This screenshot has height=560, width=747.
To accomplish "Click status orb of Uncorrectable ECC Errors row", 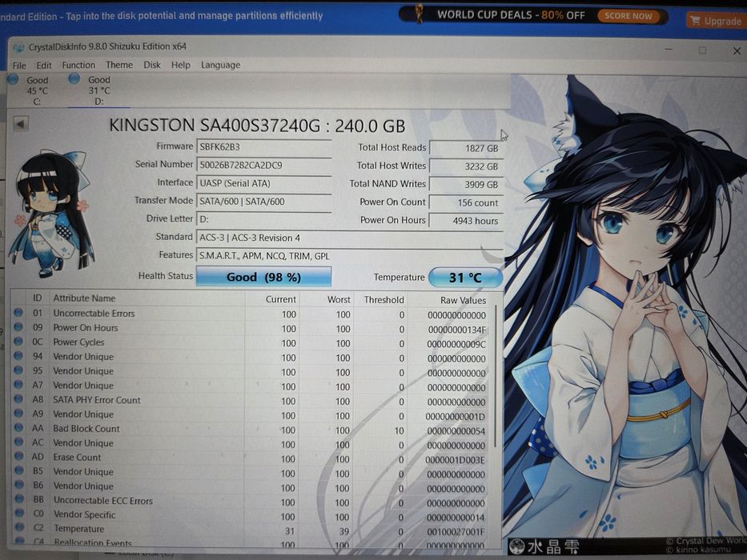I will pos(19,498).
